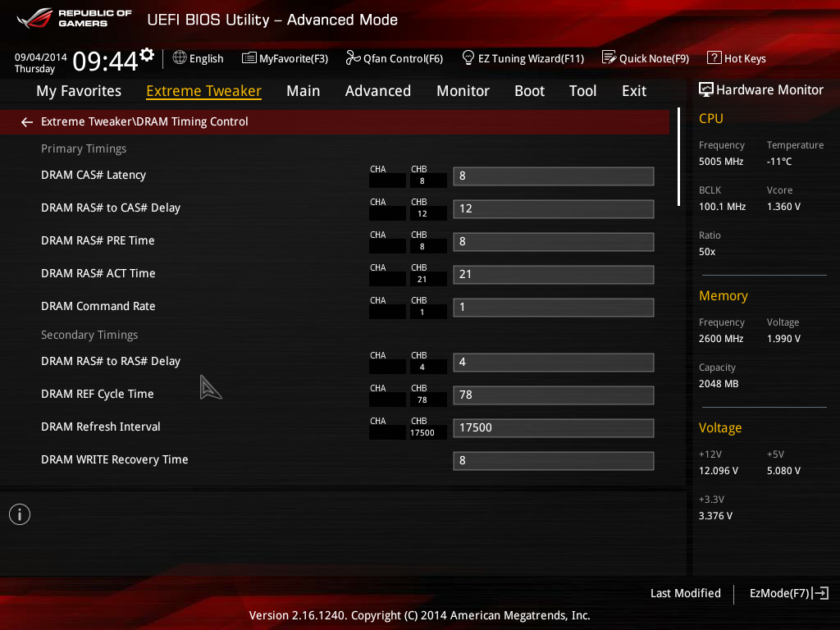
Task: Click the CPU temperature -11°C value
Action: [779, 162]
